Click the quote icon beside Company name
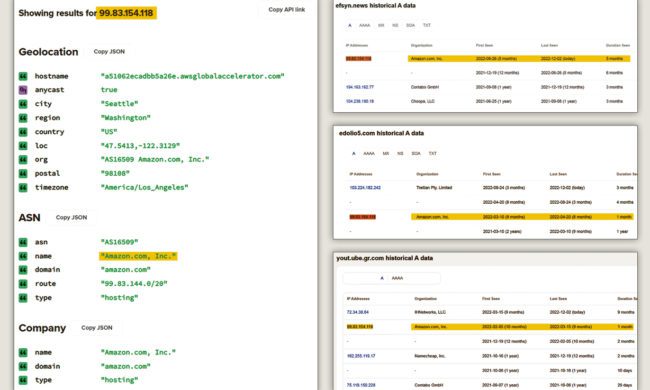The width and height of the screenshot is (650, 390). pos(23,352)
